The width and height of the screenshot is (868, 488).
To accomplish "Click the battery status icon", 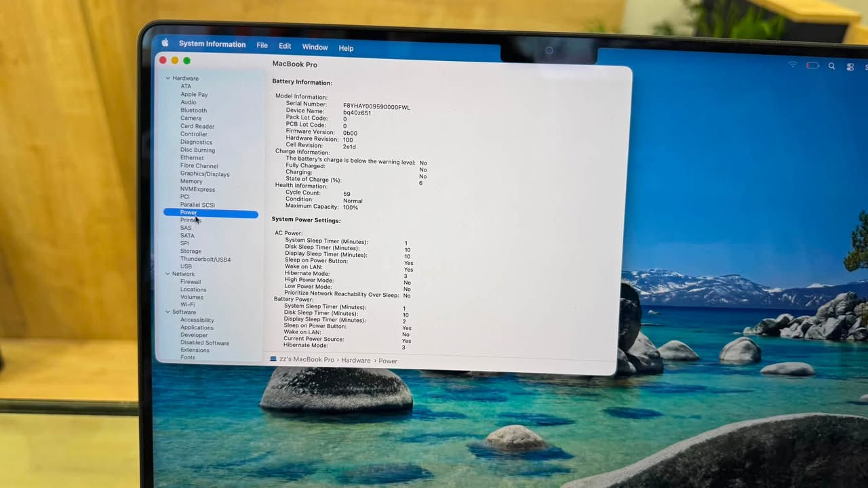I will [x=812, y=65].
